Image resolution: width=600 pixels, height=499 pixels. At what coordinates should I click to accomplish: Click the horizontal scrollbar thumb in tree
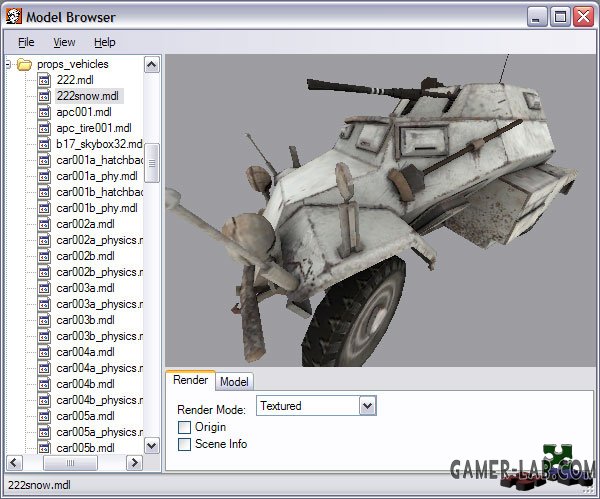[x=70, y=463]
